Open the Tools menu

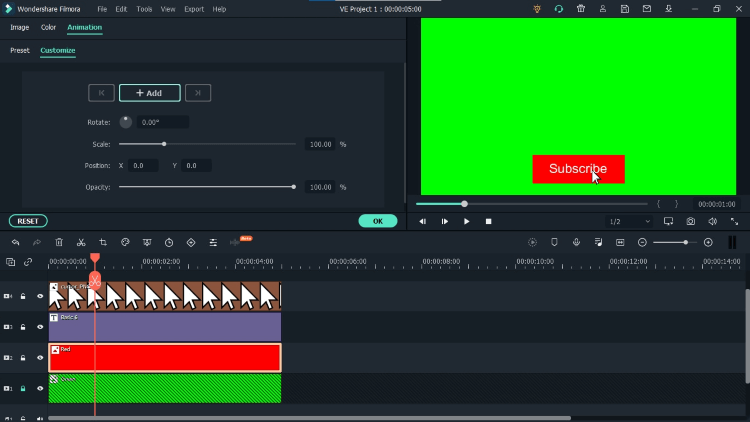(144, 9)
